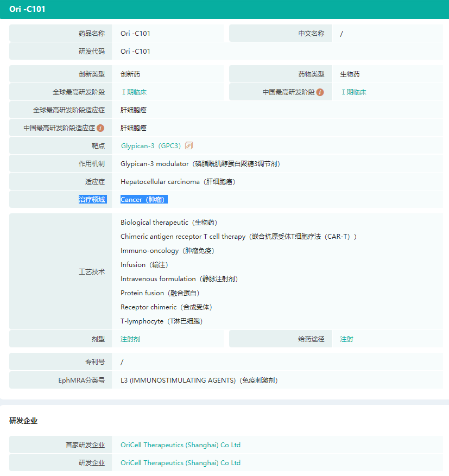The height and width of the screenshot is (476, 449).
Task: Select Ori -C101 value in 研发代码 row
Action: point(135,52)
